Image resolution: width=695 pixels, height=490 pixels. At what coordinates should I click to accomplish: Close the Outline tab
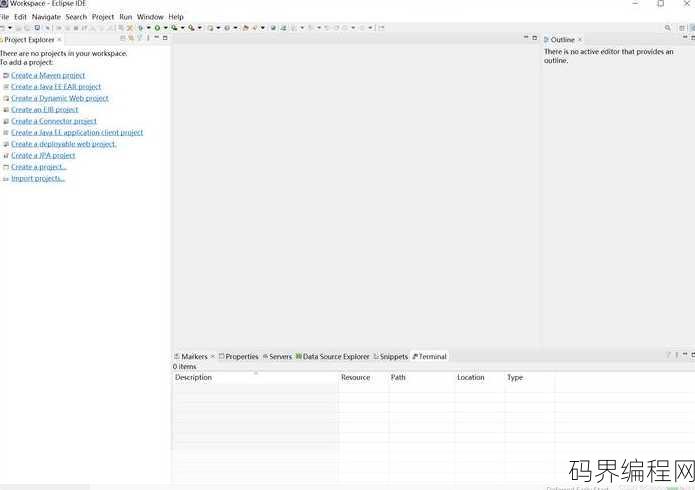579,40
